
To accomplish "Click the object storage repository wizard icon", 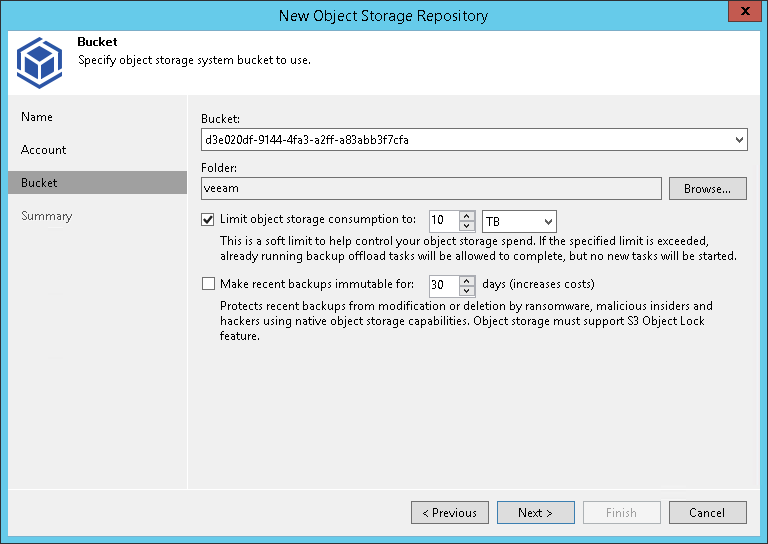I will 39,61.
